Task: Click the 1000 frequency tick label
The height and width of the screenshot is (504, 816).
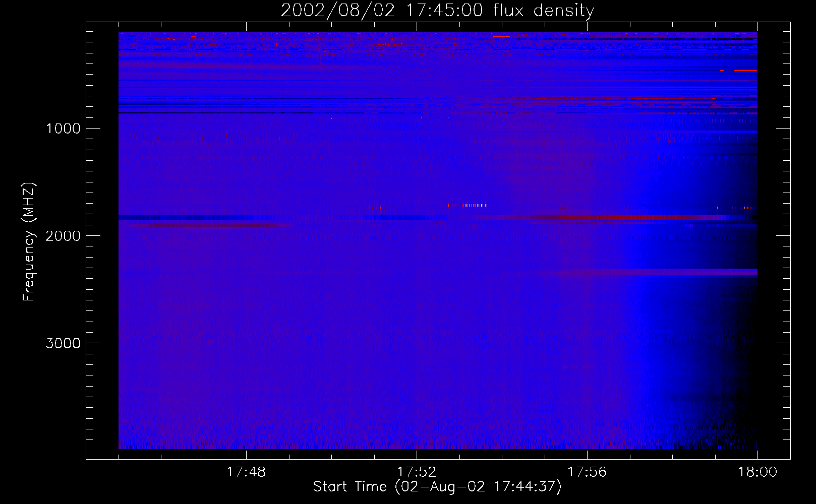Action: click(x=63, y=129)
